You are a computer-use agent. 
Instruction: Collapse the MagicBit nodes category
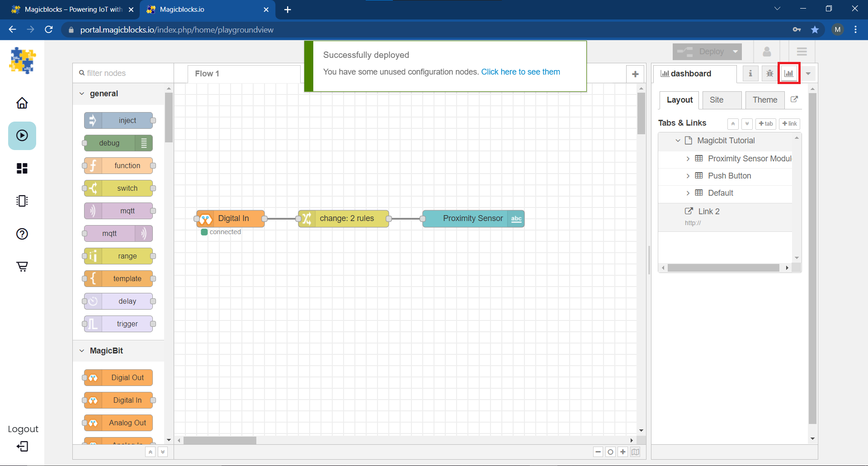[x=82, y=351]
